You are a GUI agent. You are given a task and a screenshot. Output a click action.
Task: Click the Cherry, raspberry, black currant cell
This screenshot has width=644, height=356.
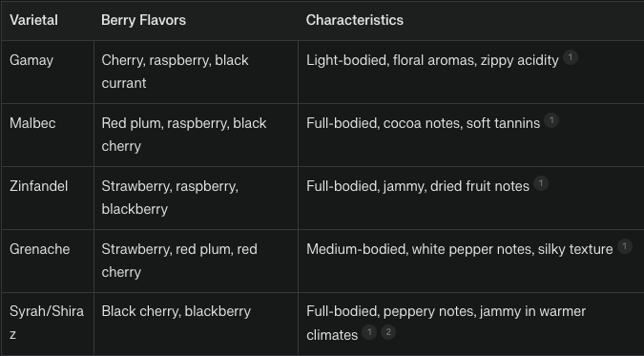[196, 72]
